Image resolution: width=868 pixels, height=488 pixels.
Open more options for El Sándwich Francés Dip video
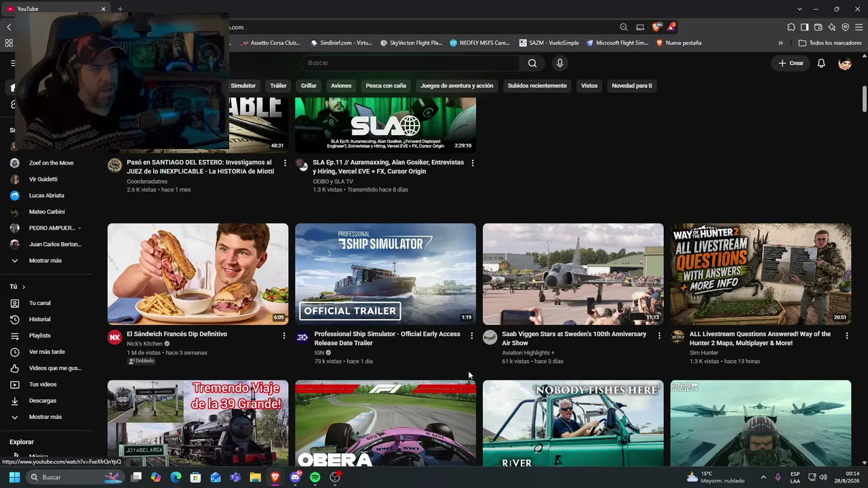(284, 335)
